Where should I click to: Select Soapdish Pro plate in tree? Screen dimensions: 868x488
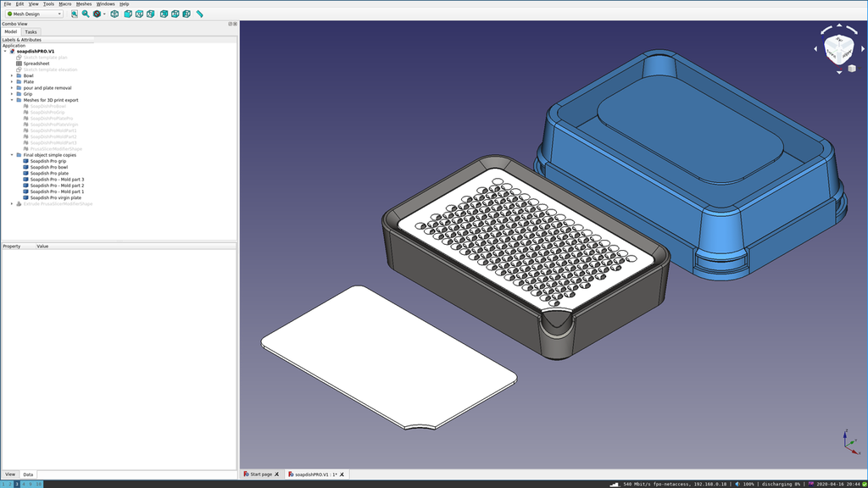(49, 173)
